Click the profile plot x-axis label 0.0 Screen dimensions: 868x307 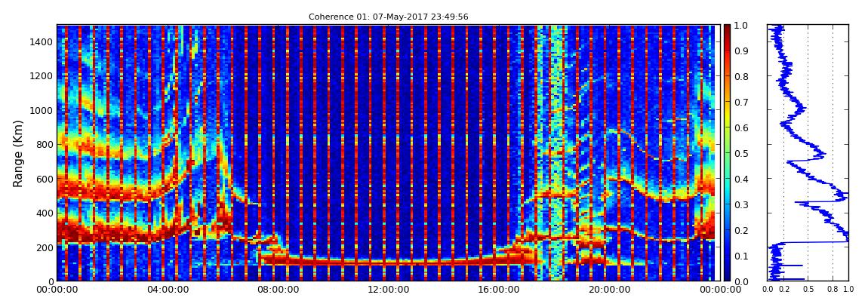[768, 290]
